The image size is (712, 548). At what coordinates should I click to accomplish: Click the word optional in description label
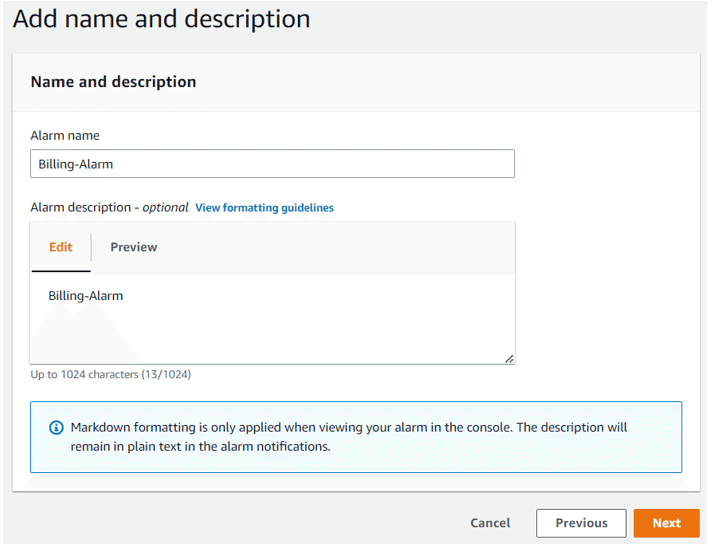(x=165, y=207)
